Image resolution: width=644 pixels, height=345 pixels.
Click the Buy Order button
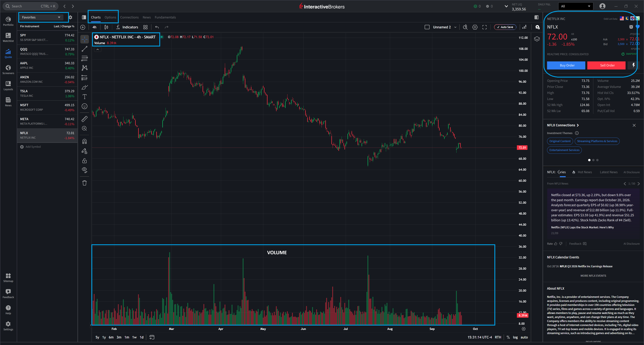click(x=566, y=65)
